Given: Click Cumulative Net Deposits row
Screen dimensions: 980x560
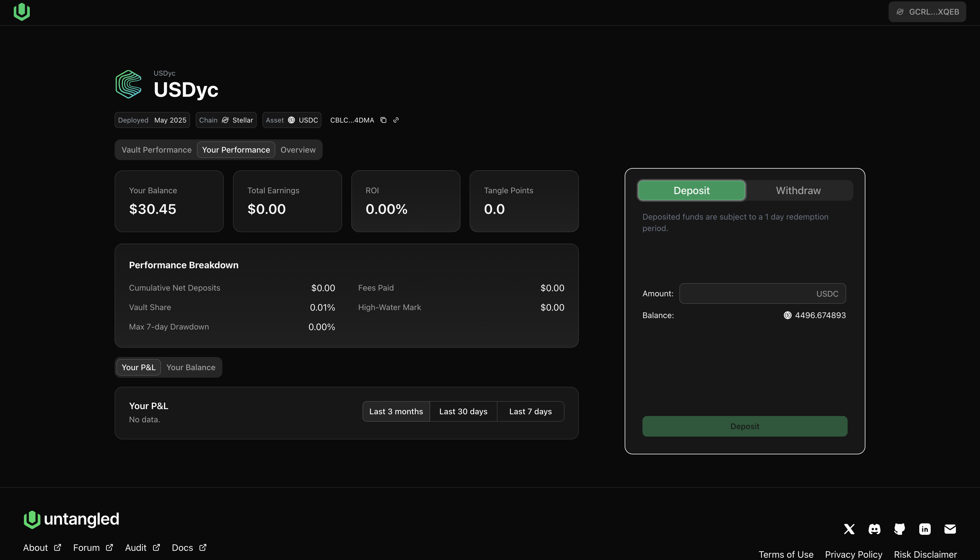Looking at the screenshot, I should [232, 288].
